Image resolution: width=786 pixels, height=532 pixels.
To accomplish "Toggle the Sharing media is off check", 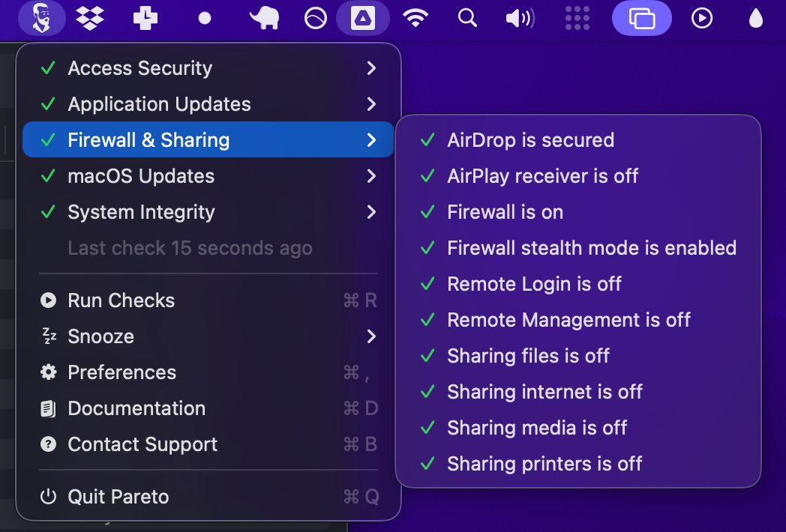I will pyautogui.click(x=578, y=429).
